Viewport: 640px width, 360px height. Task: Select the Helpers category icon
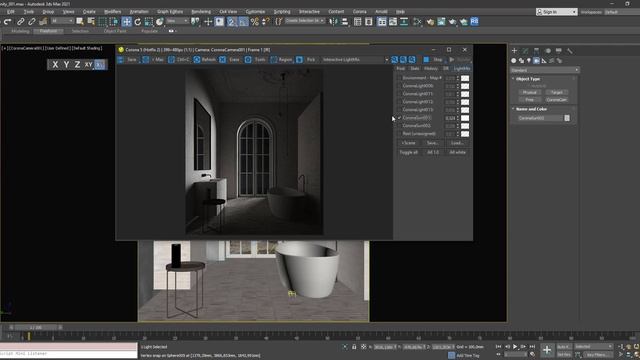pos(544,60)
